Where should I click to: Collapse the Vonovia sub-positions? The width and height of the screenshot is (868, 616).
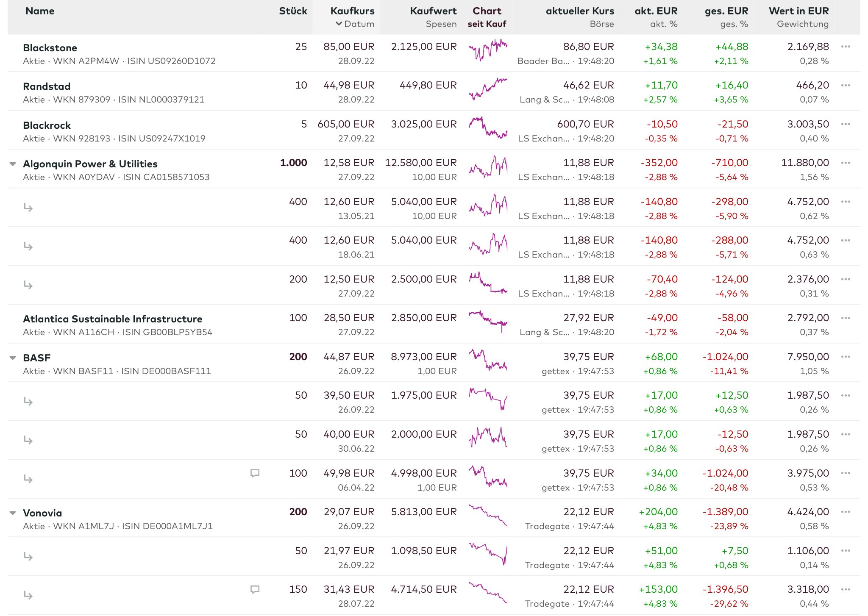click(13, 513)
